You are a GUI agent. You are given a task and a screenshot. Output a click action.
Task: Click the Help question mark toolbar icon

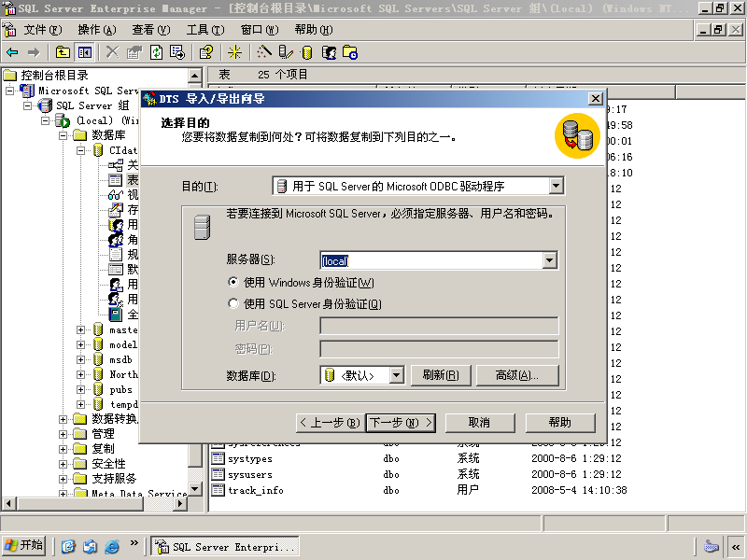[x=206, y=52]
